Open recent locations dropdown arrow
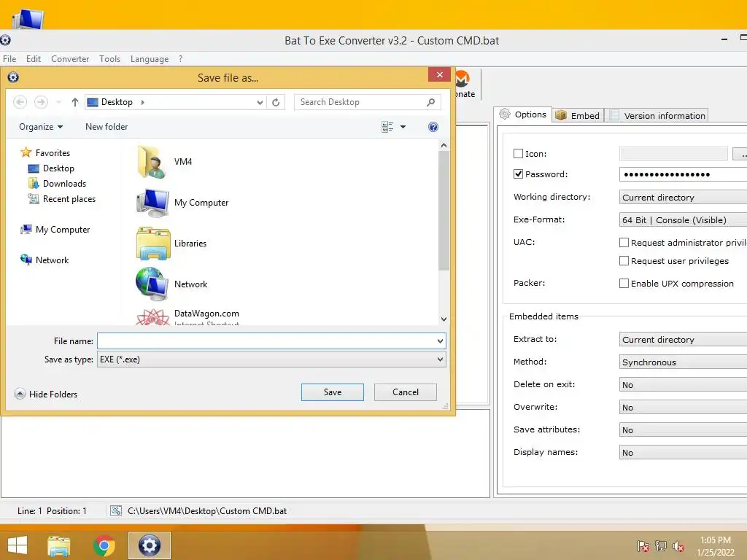747x560 pixels. [x=58, y=102]
